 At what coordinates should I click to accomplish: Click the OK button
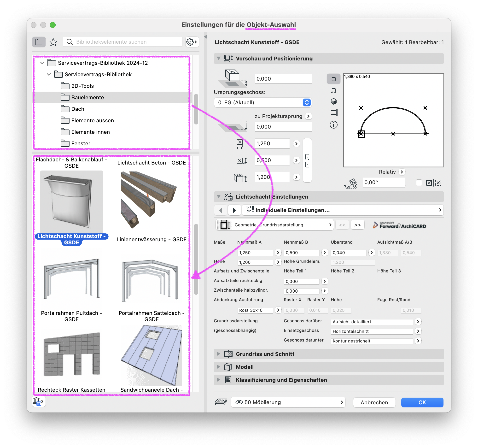(x=422, y=402)
